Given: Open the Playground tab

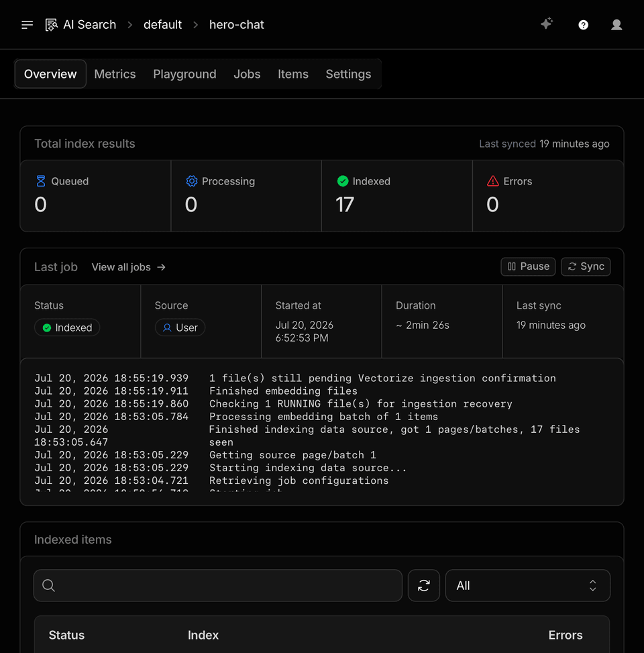Looking at the screenshot, I should tap(185, 74).
